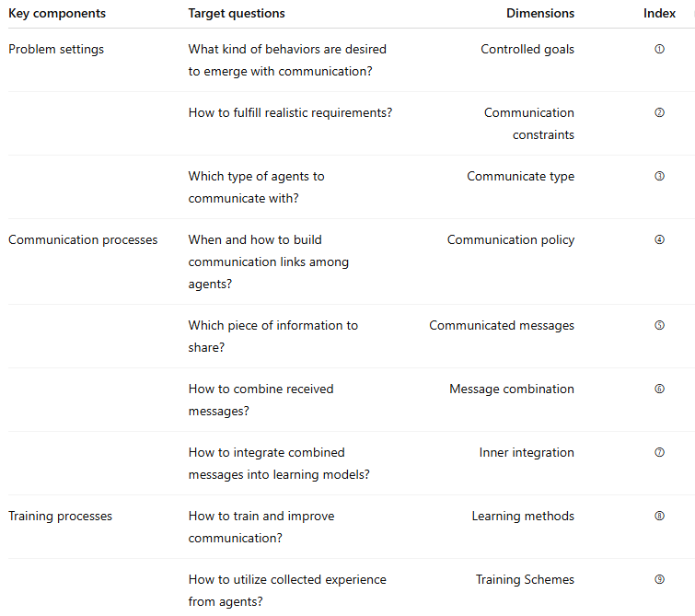
Task: Select the Problem settings cell
Action: [56, 50]
